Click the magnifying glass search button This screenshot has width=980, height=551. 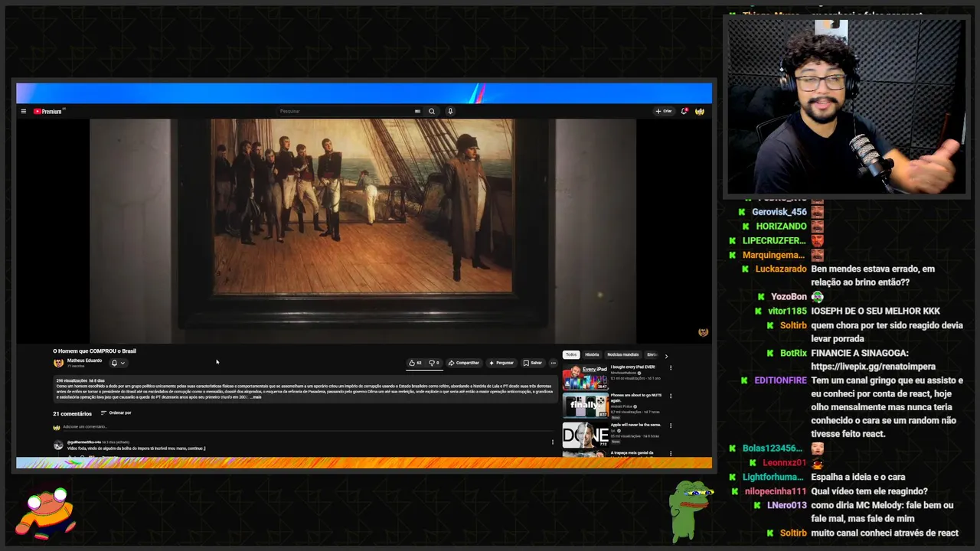(432, 112)
